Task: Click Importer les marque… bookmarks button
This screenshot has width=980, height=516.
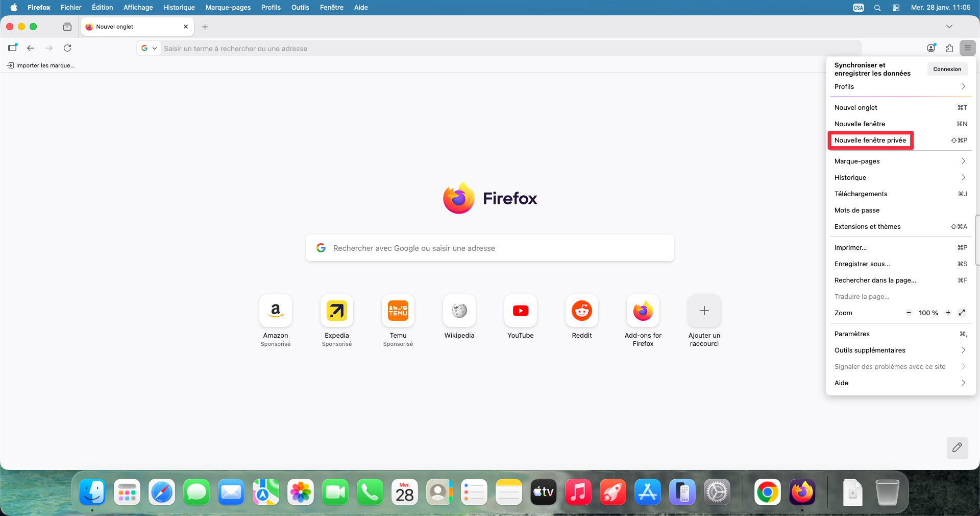Action: tap(41, 65)
